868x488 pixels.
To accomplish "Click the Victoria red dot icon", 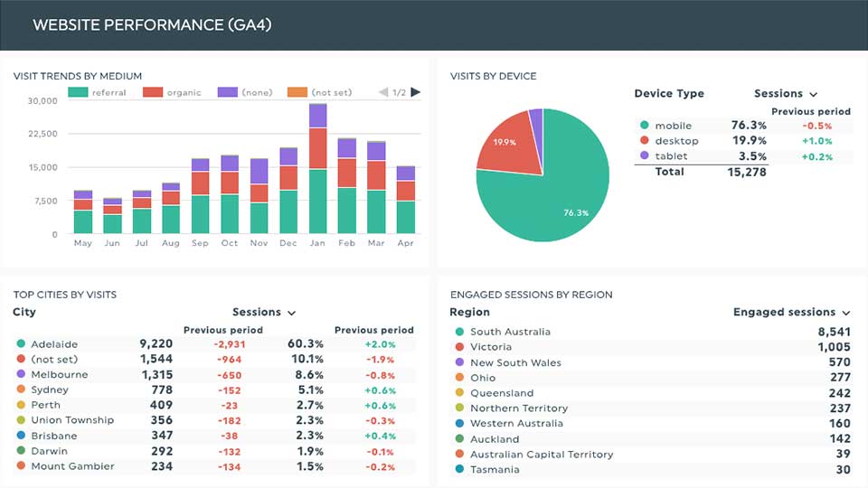I will pyautogui.click(x=459, y=346).
